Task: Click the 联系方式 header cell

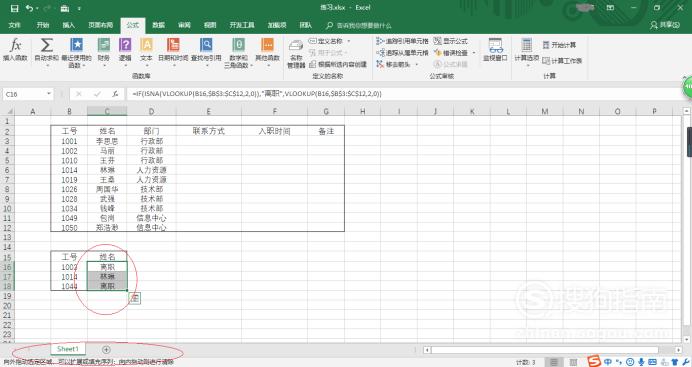Action: point(209,131)
